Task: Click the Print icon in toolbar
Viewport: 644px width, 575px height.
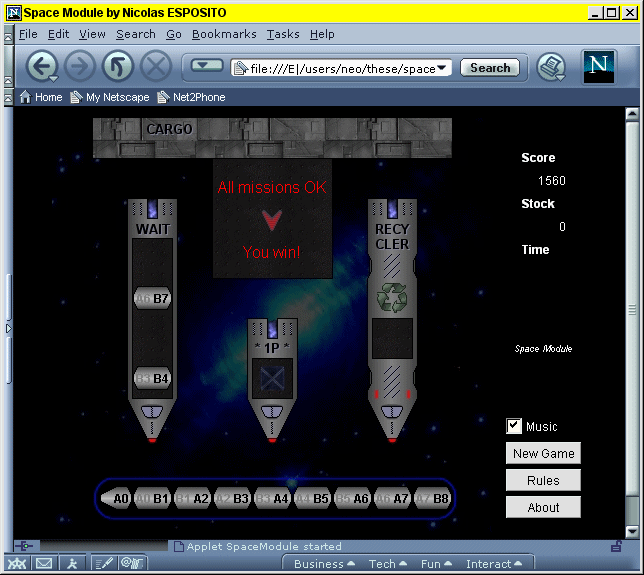Action: pos(550,68)
